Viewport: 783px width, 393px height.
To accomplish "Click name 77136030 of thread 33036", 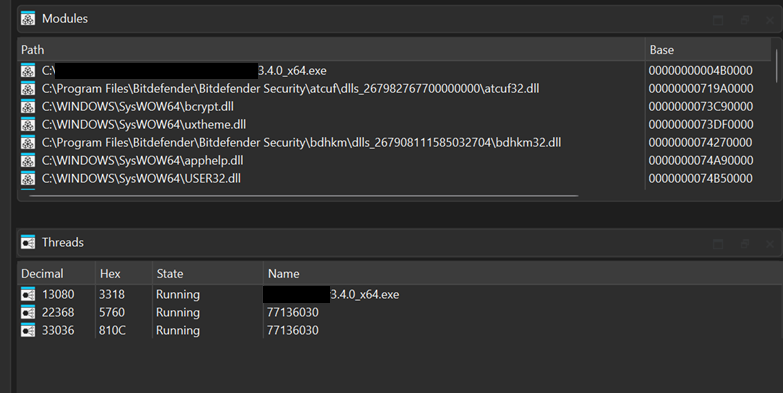I will 293,330.
